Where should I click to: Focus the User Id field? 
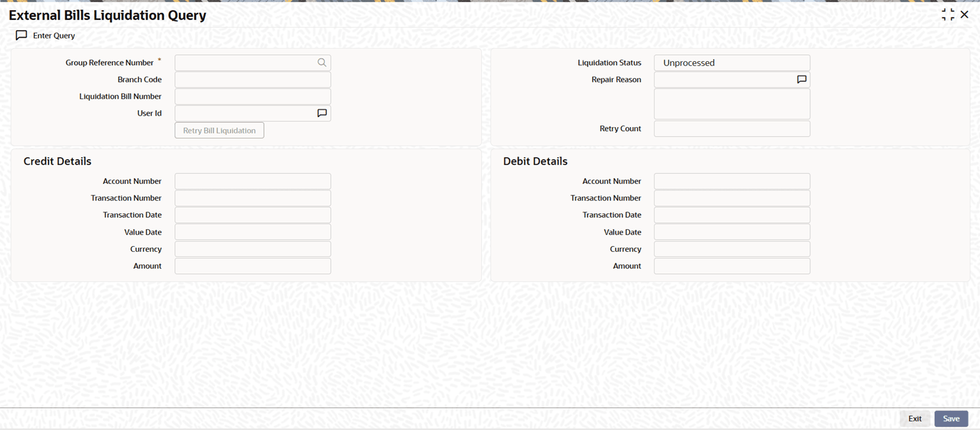[252, 113]
